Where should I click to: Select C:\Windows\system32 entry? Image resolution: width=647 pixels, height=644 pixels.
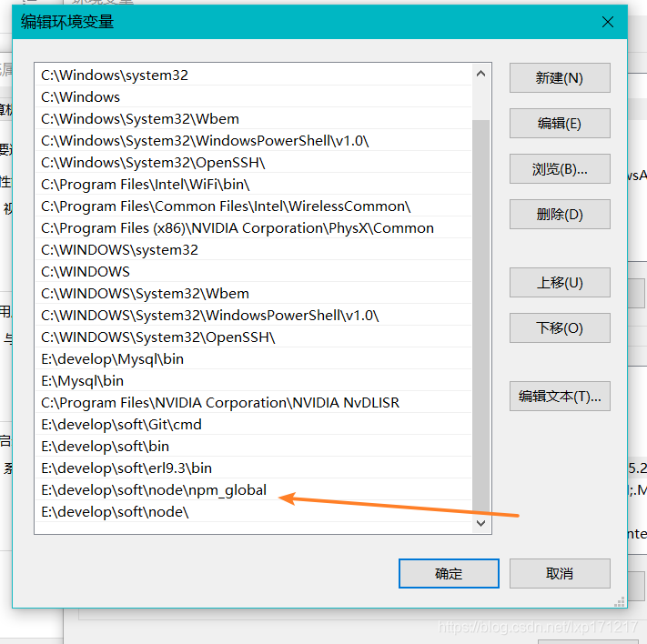[x=253, y=75]
